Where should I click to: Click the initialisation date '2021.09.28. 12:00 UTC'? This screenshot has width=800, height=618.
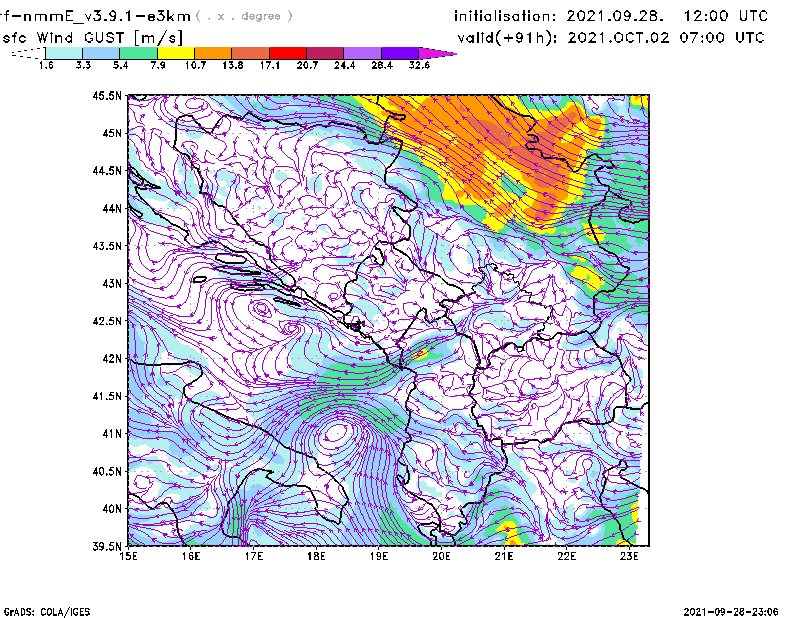(667, 16)
